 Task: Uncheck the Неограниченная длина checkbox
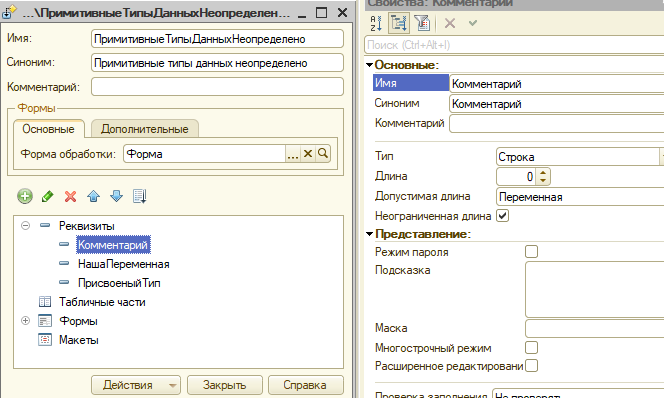click(x=503, y=216)
